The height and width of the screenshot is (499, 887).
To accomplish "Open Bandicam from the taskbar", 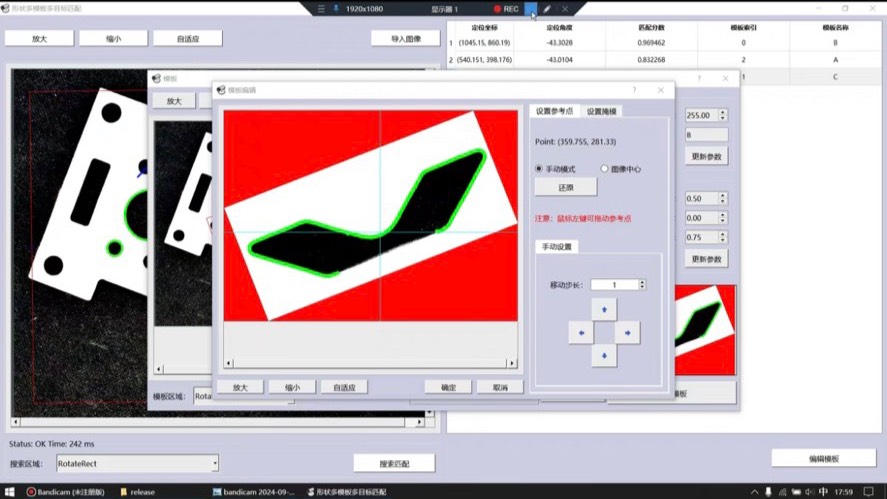I will point(66,492).
